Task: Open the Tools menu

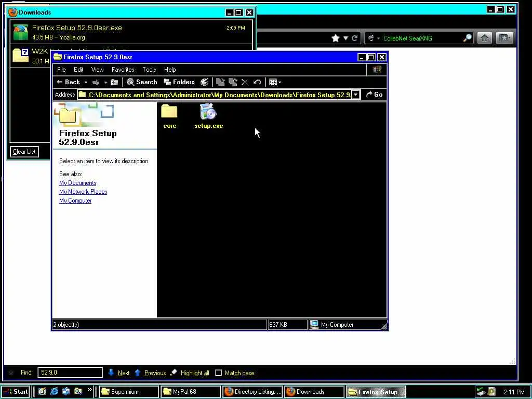Action: tap(149, 70)
